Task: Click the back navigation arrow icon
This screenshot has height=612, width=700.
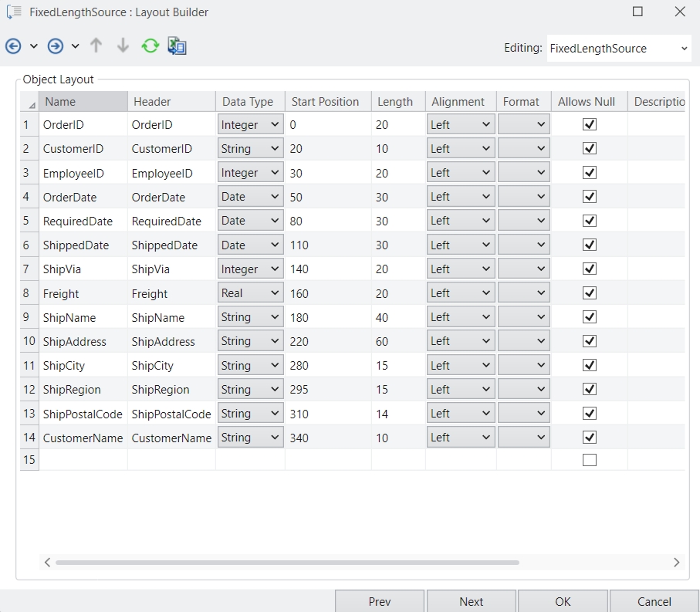Action: click(13, 46)
